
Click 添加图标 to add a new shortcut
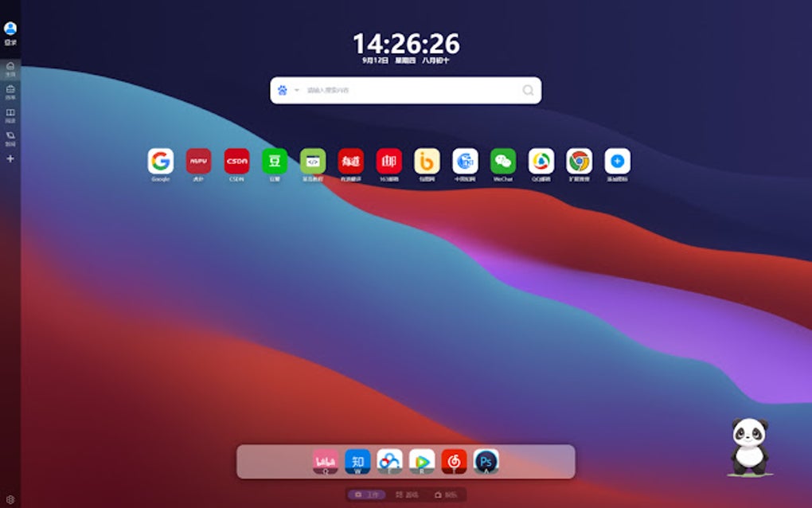(615, 163)
